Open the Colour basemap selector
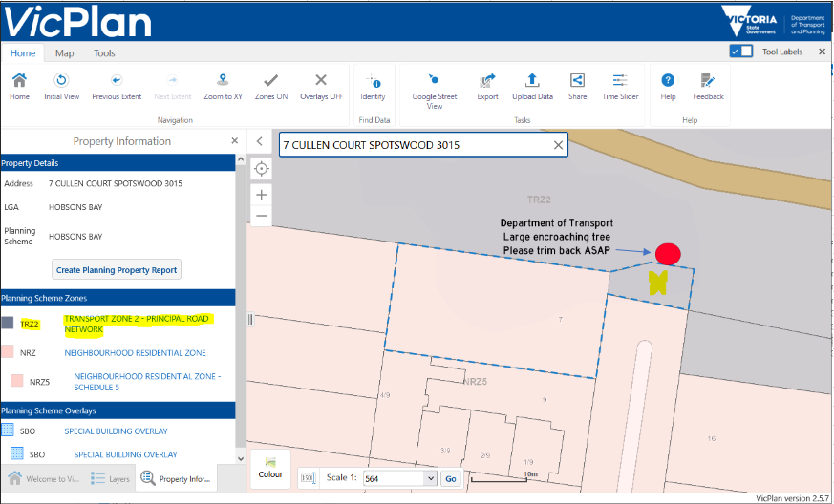Screen dimensions: 834x504 click(270, 468)
